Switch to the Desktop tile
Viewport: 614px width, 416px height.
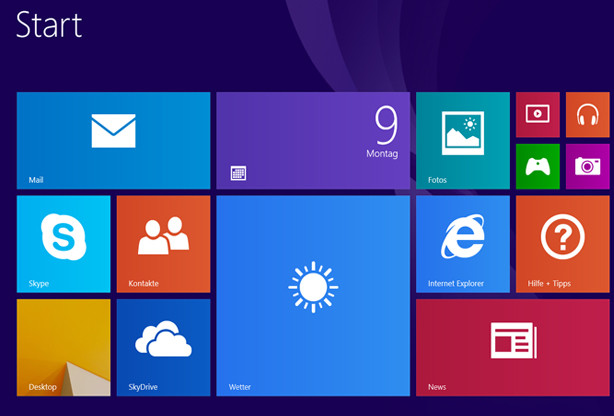(63, 347)
